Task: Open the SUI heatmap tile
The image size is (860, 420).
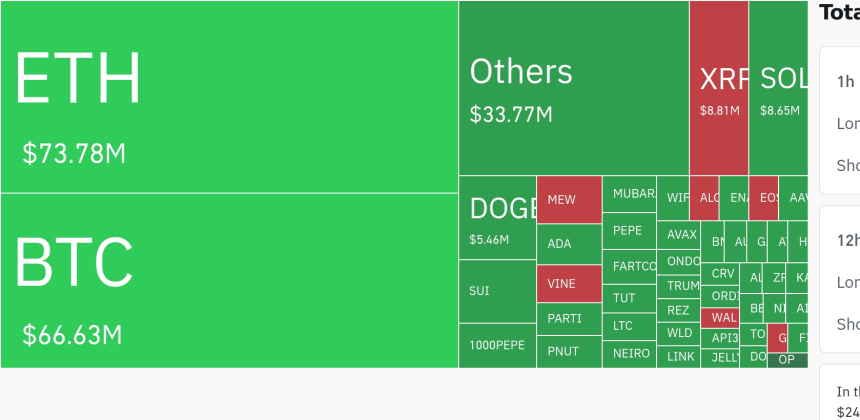Action: click(497, 291)
